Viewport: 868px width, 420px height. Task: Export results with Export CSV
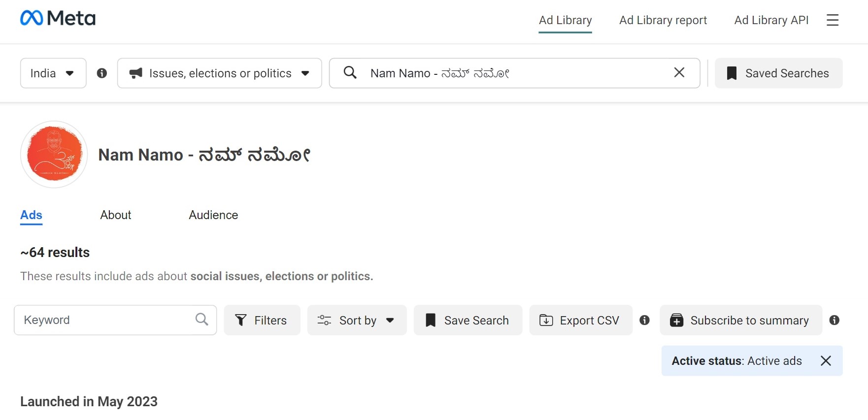[x=581, y=320]
